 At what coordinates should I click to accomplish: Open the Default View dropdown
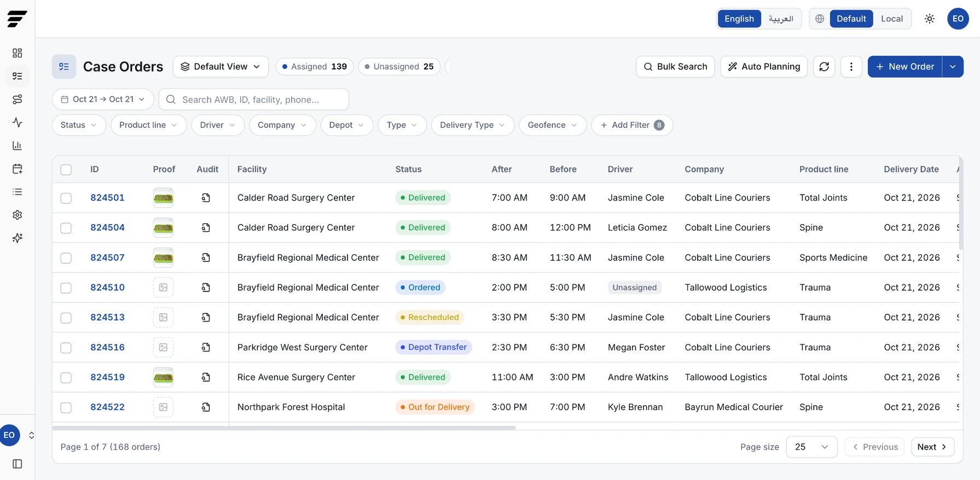[221, 67]
